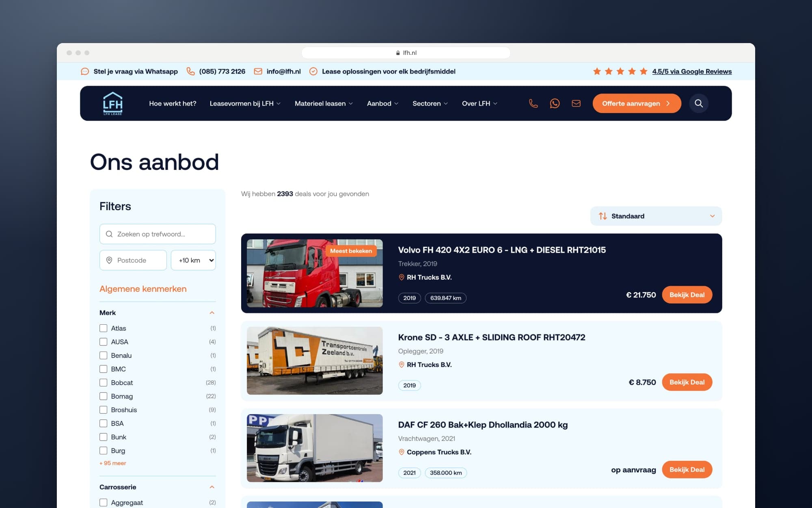Click the sort arrows icon next to Standaard
The height and width of the screenshot is (508, 812).
click(x=603, y=216)
